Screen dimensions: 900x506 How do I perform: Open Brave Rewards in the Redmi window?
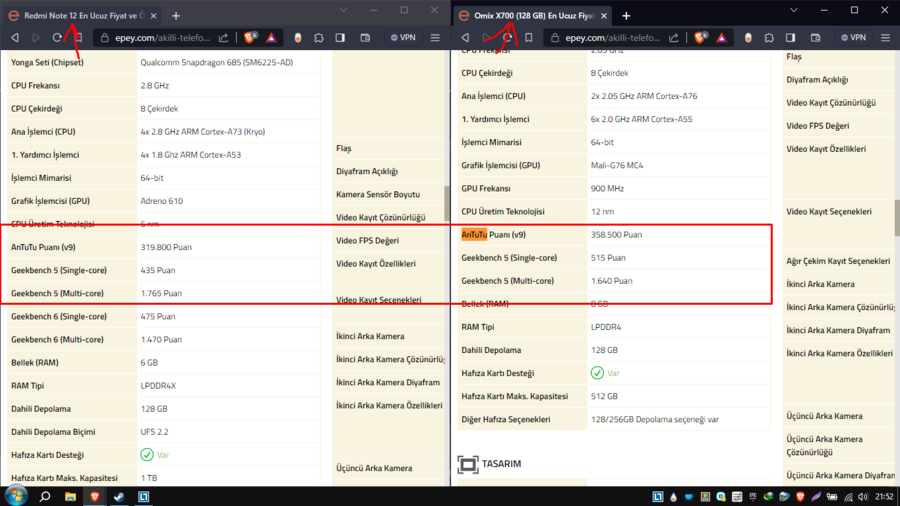(x=271, y=38)
